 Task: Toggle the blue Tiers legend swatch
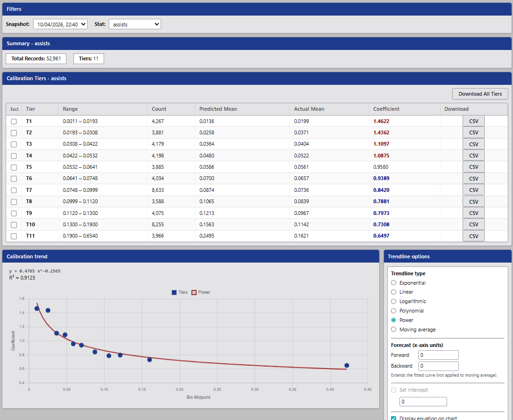(x=174, y=292)
